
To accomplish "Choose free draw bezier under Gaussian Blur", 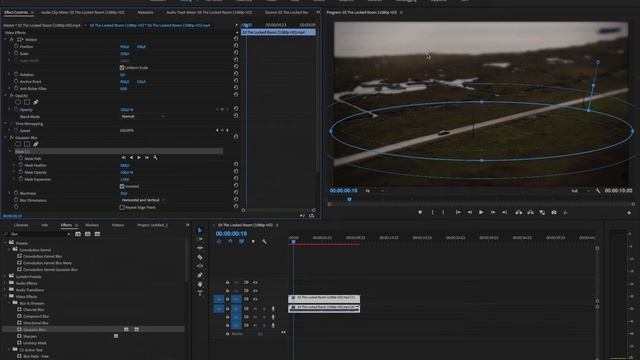I will [36, 144].
